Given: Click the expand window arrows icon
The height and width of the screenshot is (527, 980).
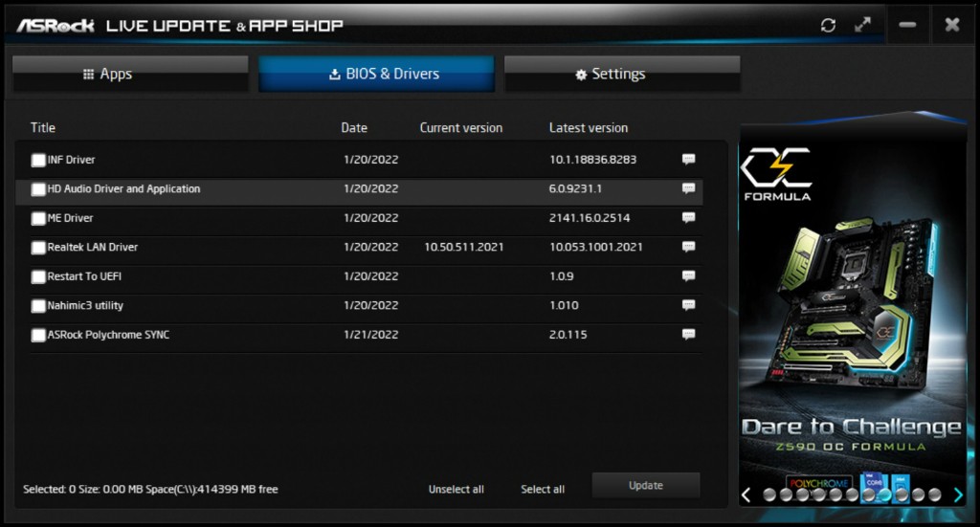Looking at the screenshot, I should (862, 24).
